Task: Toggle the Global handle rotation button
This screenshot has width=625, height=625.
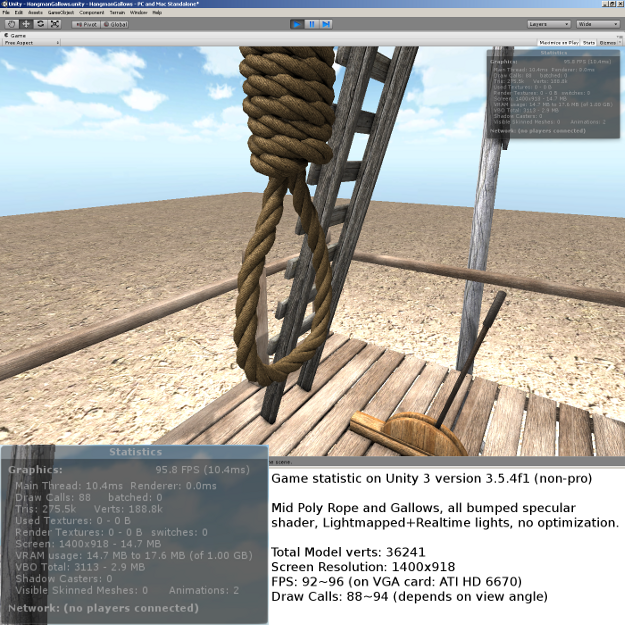Action: click(115, 24)
